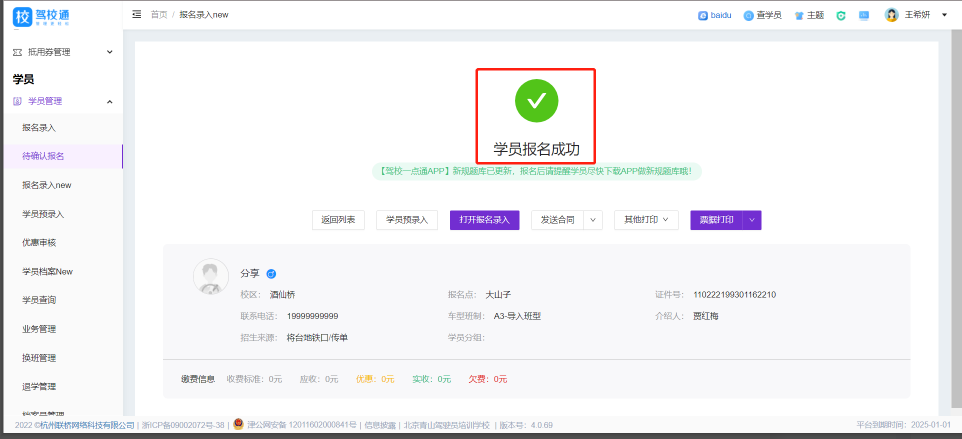This screenshot has height=439, width=962.
Task: Collapse the sidebar with the fold icon
Action: coord(137,14)
